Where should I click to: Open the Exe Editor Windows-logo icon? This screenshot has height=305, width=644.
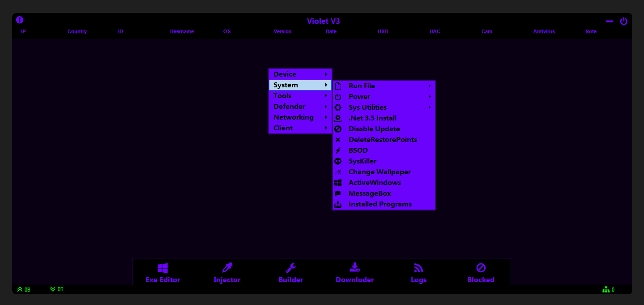(x=163, y=268)
